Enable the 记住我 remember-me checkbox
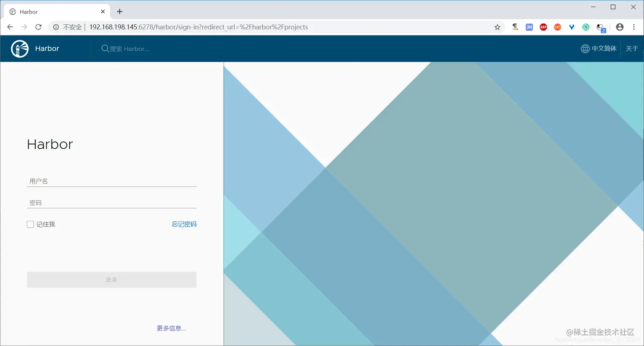Image resolution: width=644 pixels, height=346 pixels. point(30,224)
